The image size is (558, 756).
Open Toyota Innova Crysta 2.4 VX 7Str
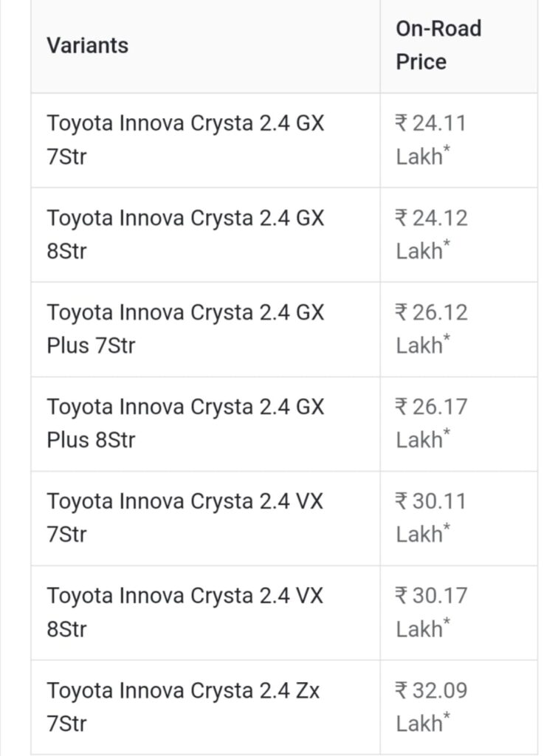pyautogui.click(x=185, y=518)
